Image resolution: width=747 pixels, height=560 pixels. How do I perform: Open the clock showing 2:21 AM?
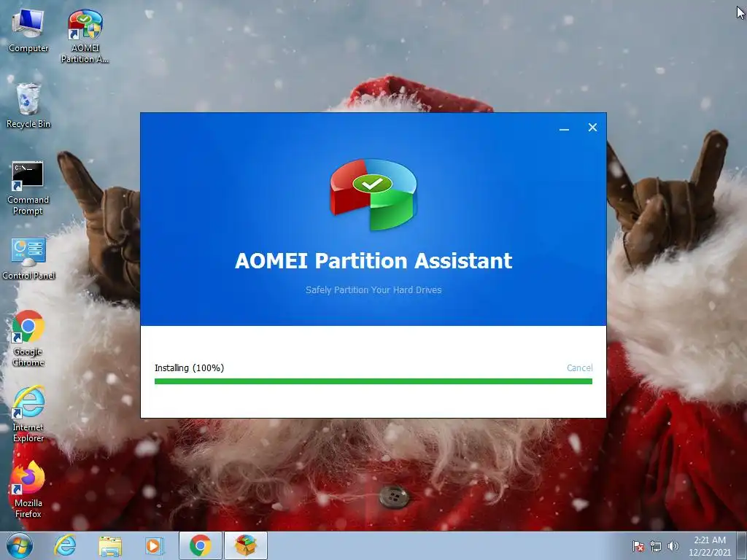tap(709, 546)
